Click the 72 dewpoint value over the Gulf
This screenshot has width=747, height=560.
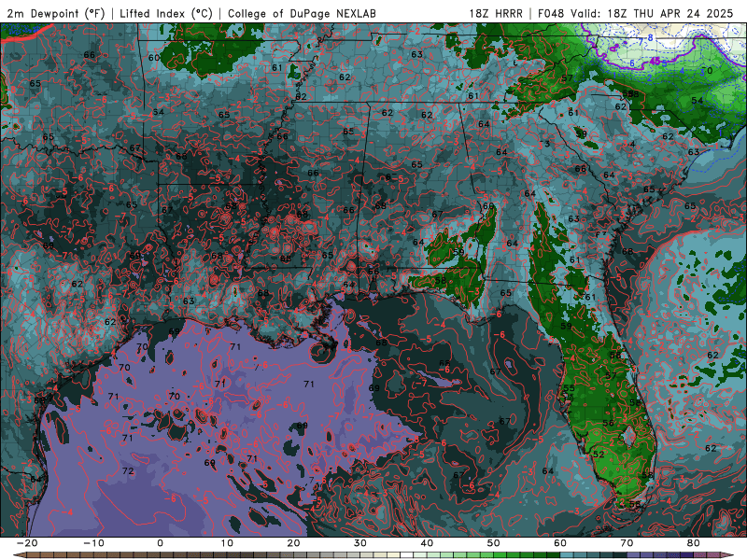pyautogui.click(x=128, y=471)
